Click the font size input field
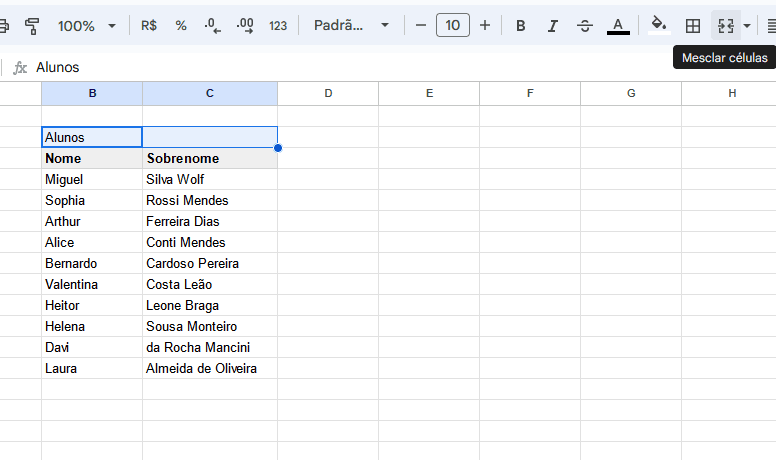This screenshot has width=776, height=460. [453, 25]
